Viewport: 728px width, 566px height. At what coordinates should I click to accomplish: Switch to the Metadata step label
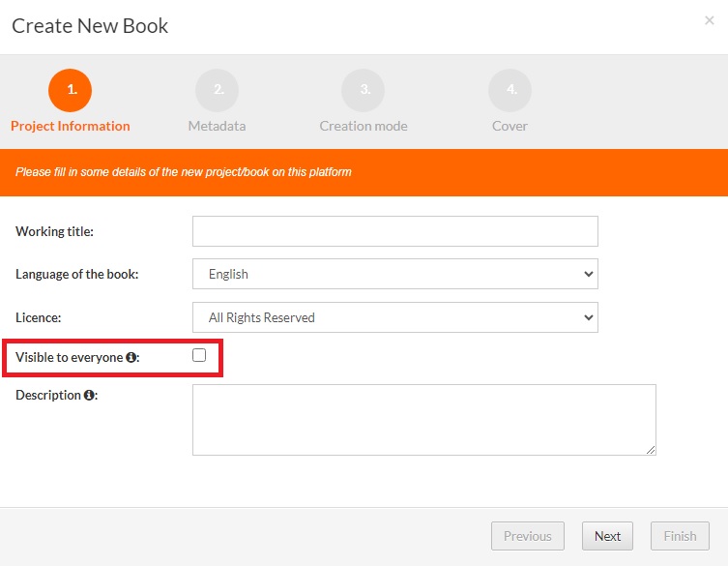(x=217, y=126)
